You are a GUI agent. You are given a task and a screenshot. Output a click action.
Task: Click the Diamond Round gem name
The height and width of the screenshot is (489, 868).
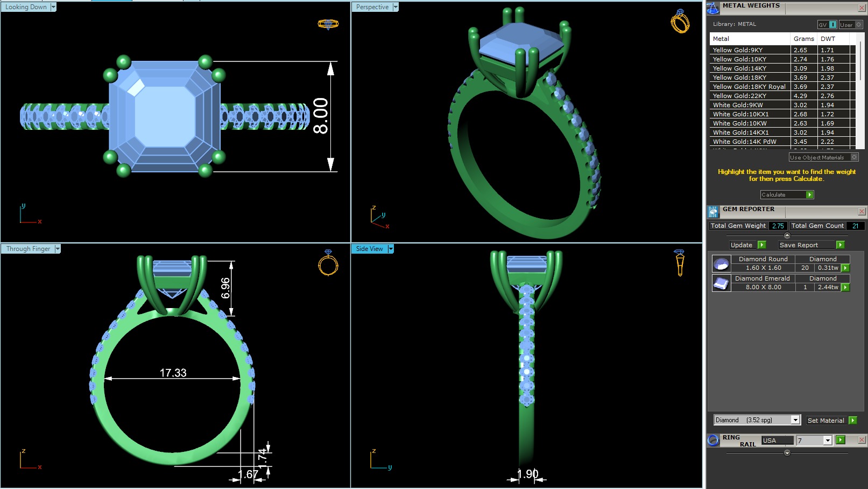click(x=763, y=259)
